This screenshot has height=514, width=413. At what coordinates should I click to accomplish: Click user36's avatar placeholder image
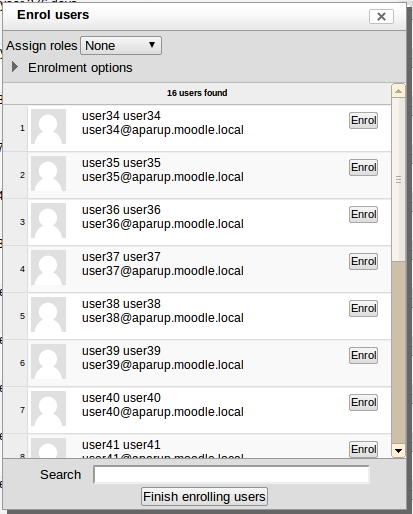point(48,220)
